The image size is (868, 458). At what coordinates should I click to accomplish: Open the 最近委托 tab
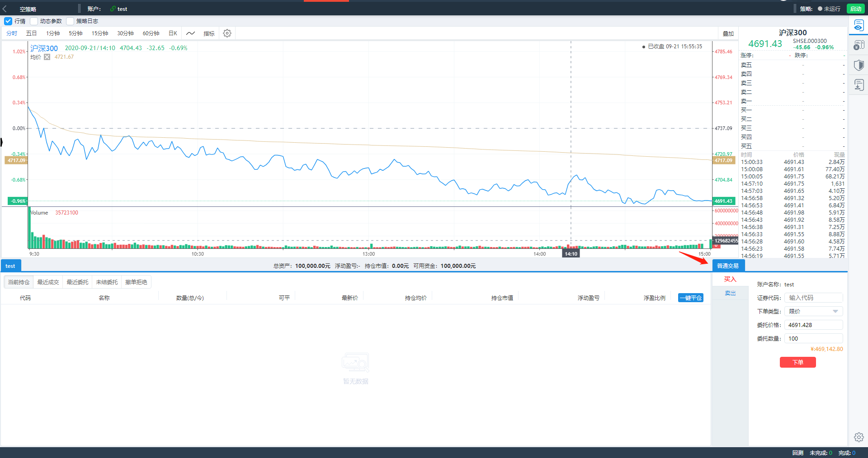coord(77,282)
